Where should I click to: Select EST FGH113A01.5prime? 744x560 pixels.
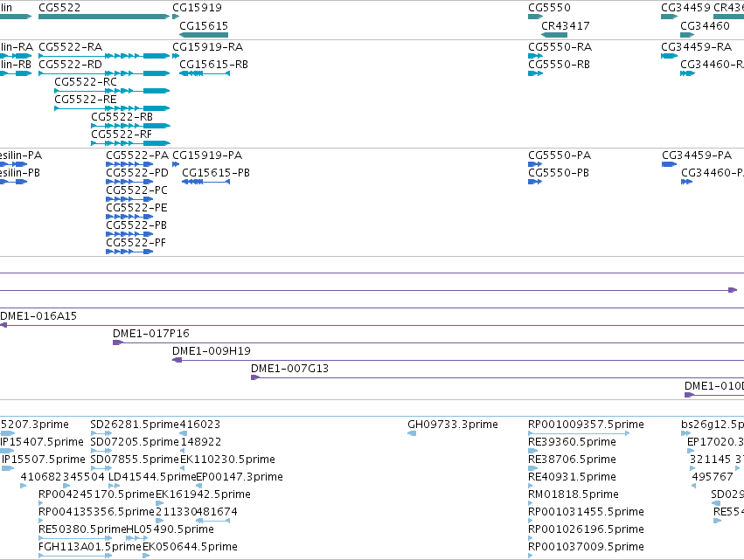[75, 556]
